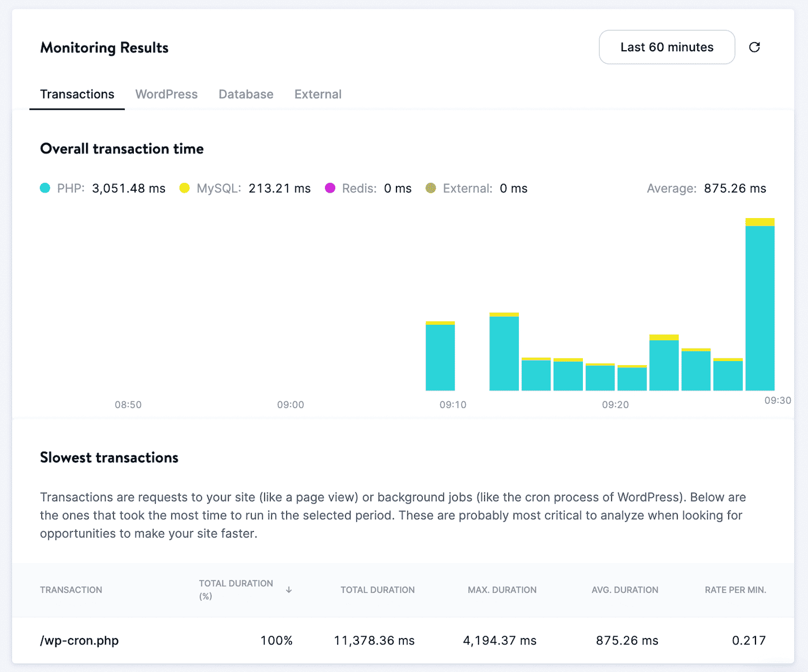Open the /wp-cron.php transaction row
The image size is (808, 672).
[80, 640]
